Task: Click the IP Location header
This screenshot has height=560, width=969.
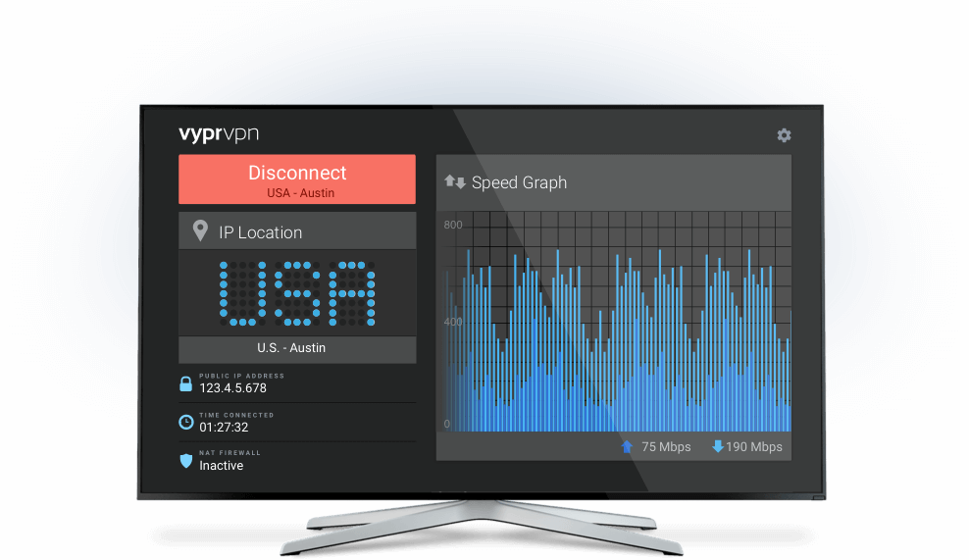Action: (x=296, y=231)
